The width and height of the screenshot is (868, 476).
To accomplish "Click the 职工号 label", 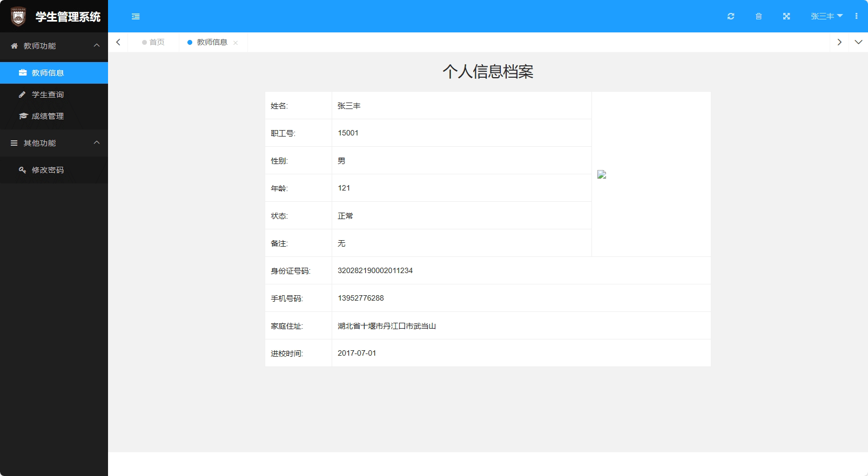I will point(283,133).
